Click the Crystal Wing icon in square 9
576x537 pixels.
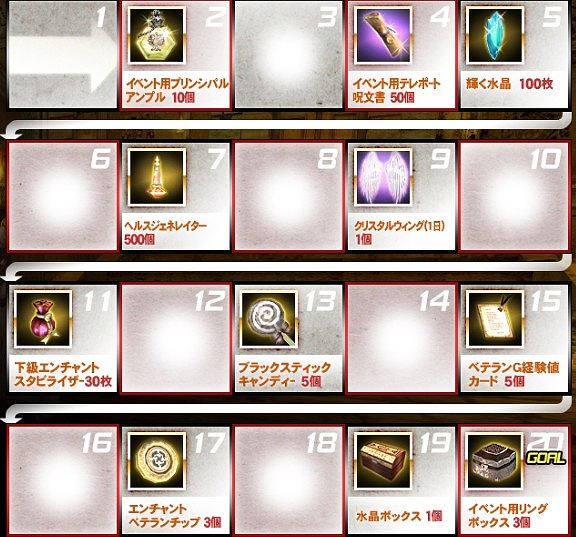[382, 178]
